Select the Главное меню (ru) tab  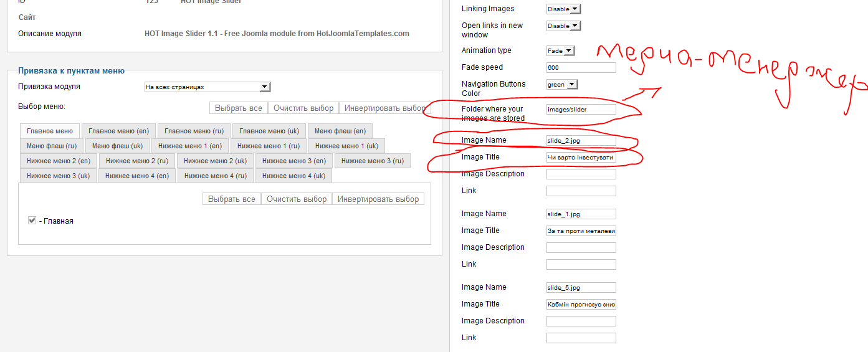[194, 131]
